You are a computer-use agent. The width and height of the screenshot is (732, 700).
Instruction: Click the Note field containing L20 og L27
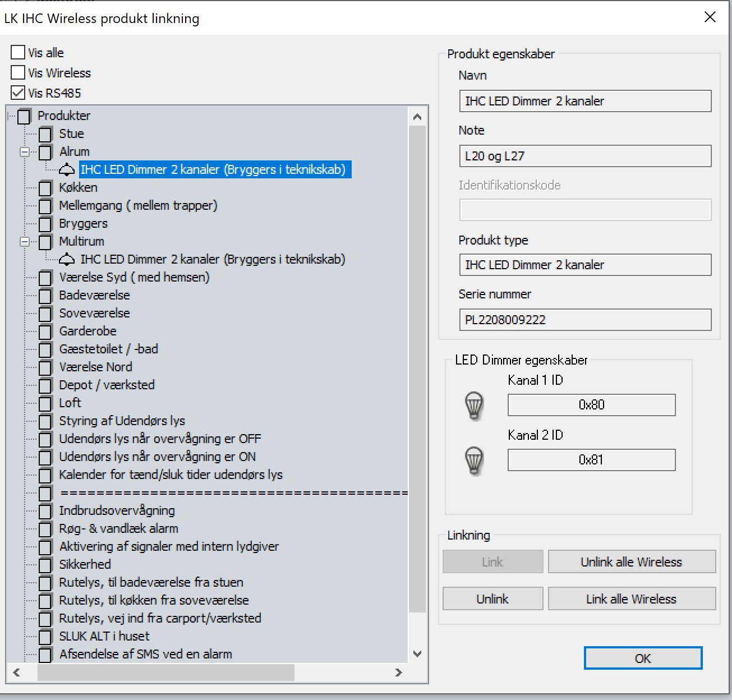(585, 156)
